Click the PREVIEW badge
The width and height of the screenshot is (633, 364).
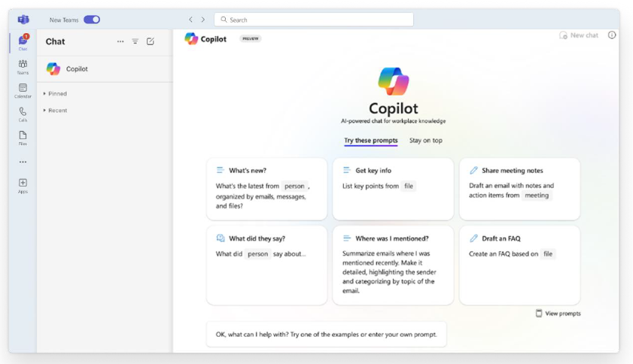[x=251, y=39]
